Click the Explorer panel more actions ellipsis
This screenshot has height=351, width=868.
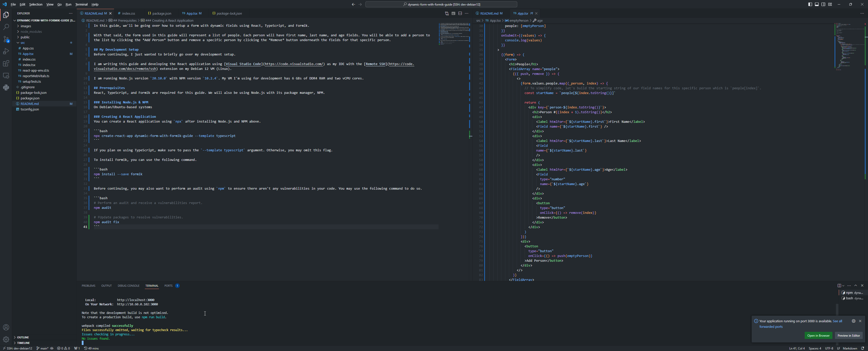(x=70, y=13)
